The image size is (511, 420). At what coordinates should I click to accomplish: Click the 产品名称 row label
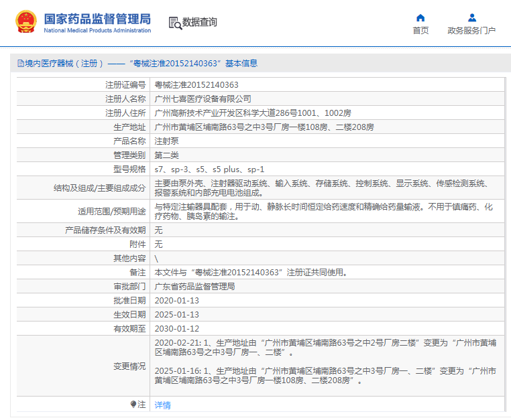tap(129, 141)
